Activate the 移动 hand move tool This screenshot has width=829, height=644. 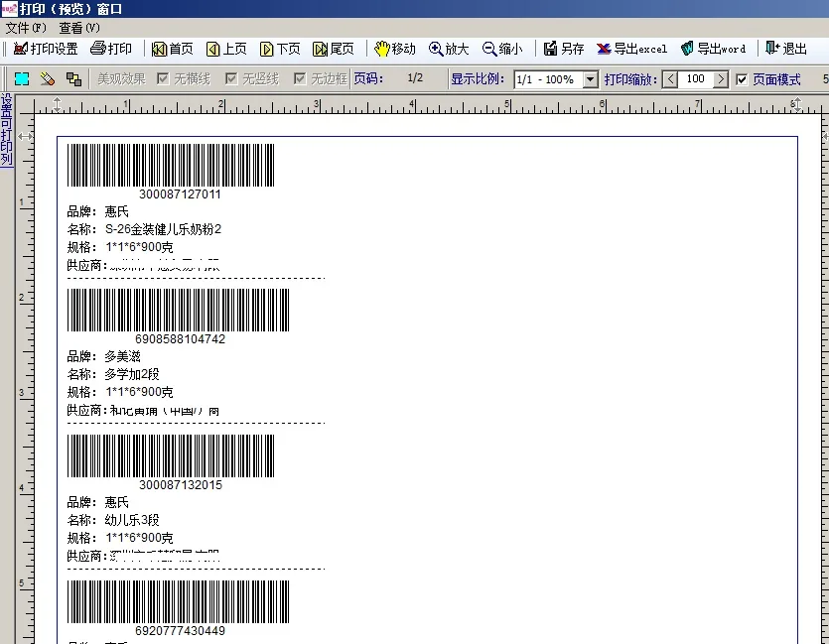(x=395, y=49)
